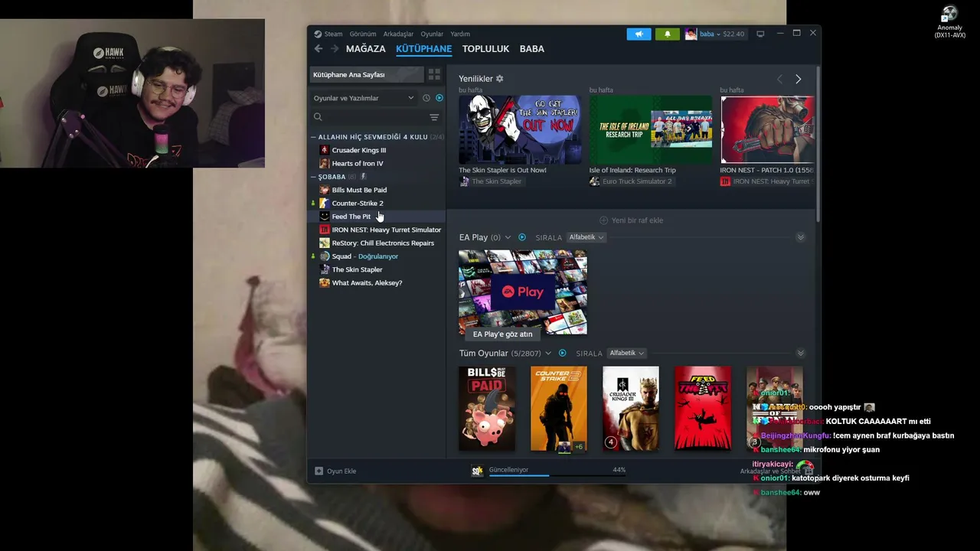Go back with the left arrow
This screenshot has height=551, width=980.
pyautogui.click(x=318, y=49)
